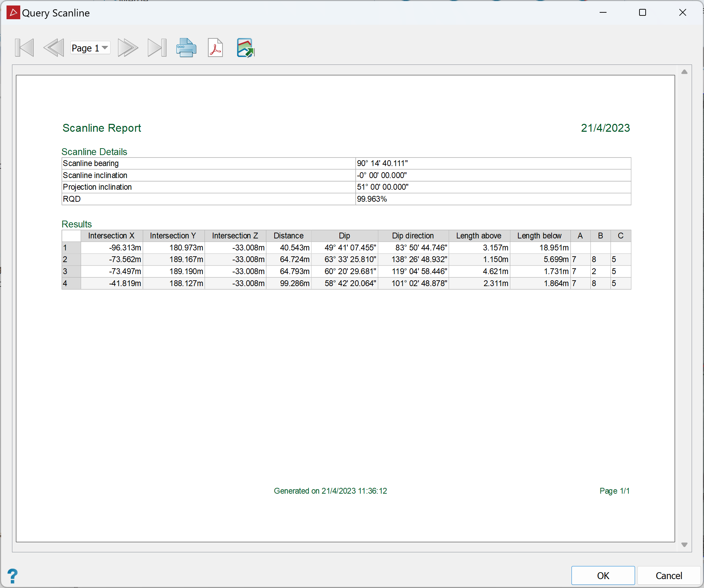The image size is (704, 588).
Task: Click OK to confirm
Action: 603,575
